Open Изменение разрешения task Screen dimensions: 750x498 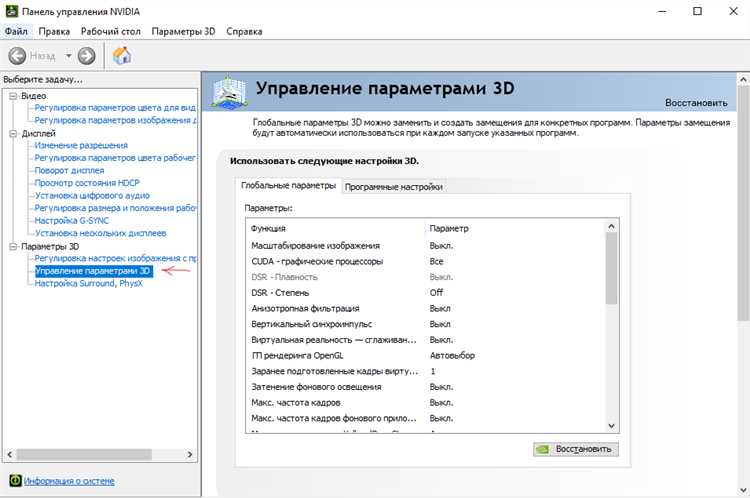point(81,145)
